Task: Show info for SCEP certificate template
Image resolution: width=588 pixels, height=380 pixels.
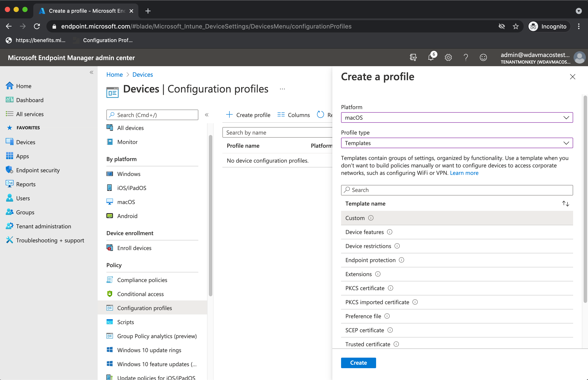Action: [390, 330]
